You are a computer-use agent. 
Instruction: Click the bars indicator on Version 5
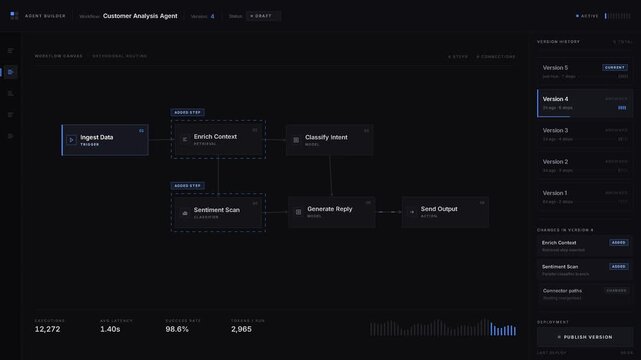[623, 76]
